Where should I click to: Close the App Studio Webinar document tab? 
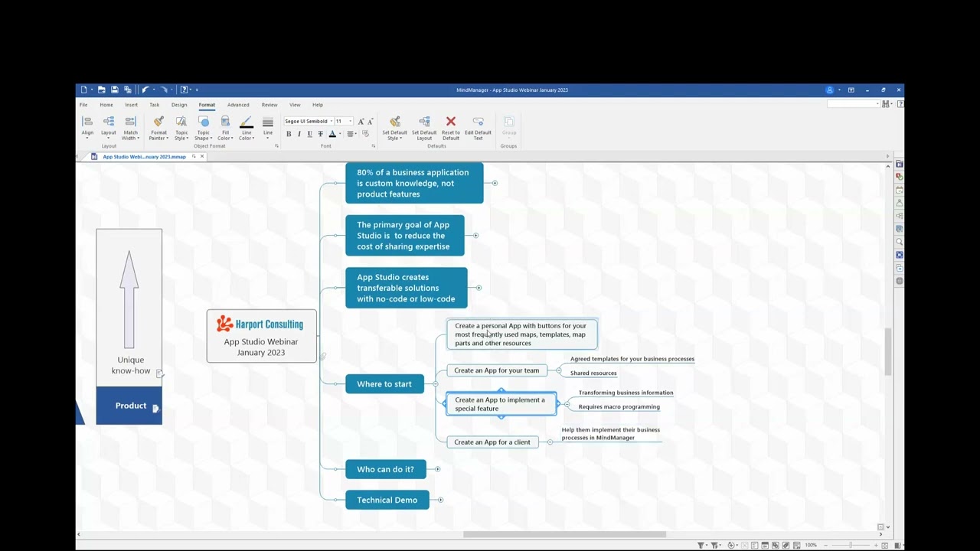(202, 157)
